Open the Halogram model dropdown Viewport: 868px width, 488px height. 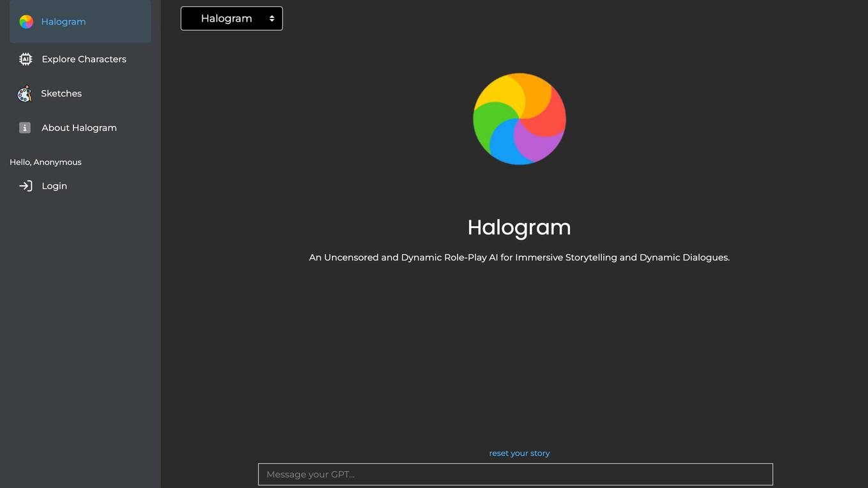pos(232,19)
